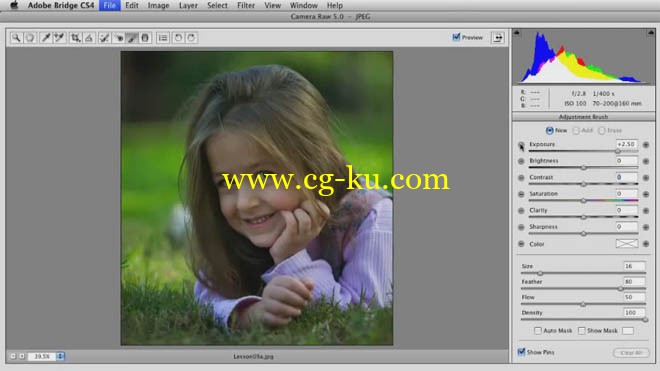Click the Exposure slider handle
Screen dimensions: 660x371
point(618,151)
